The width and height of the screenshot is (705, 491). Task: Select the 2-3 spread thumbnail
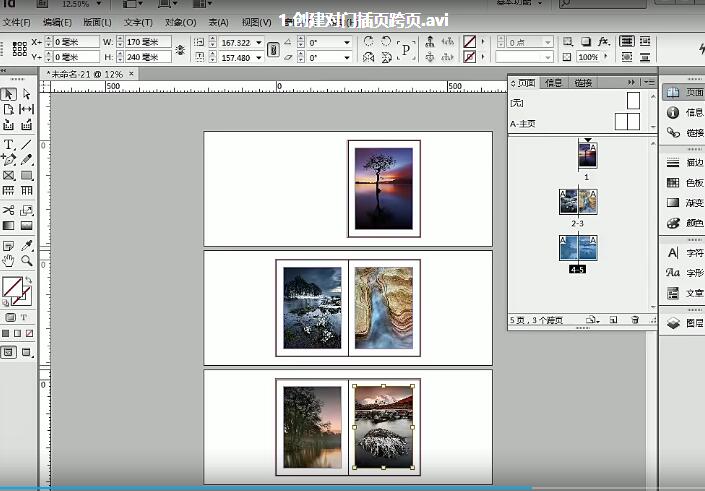[x=577, y=201]
